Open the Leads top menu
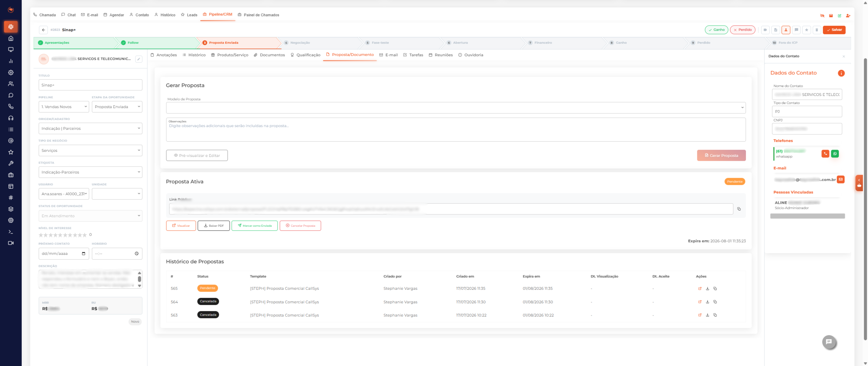This screenshot has width=868, height=366. tap(189, 15)
